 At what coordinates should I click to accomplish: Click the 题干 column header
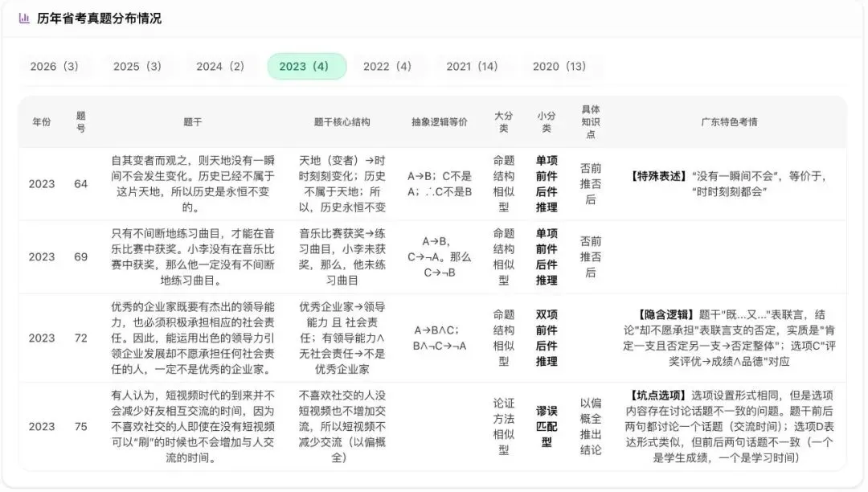[193, 121]
